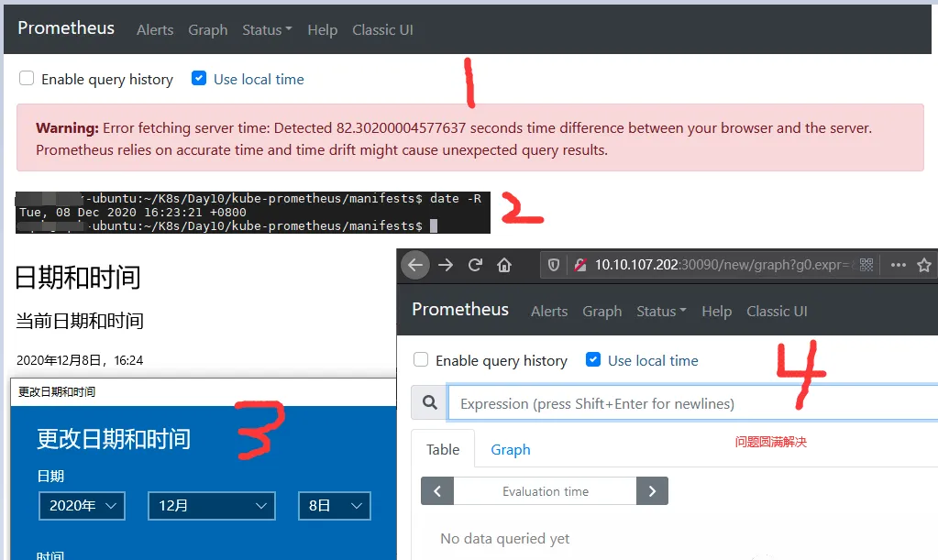The width and height of the screenshot is (938, 560).
Task: Click the Firefox forward arrow
Action: click(x=446, y=265)
